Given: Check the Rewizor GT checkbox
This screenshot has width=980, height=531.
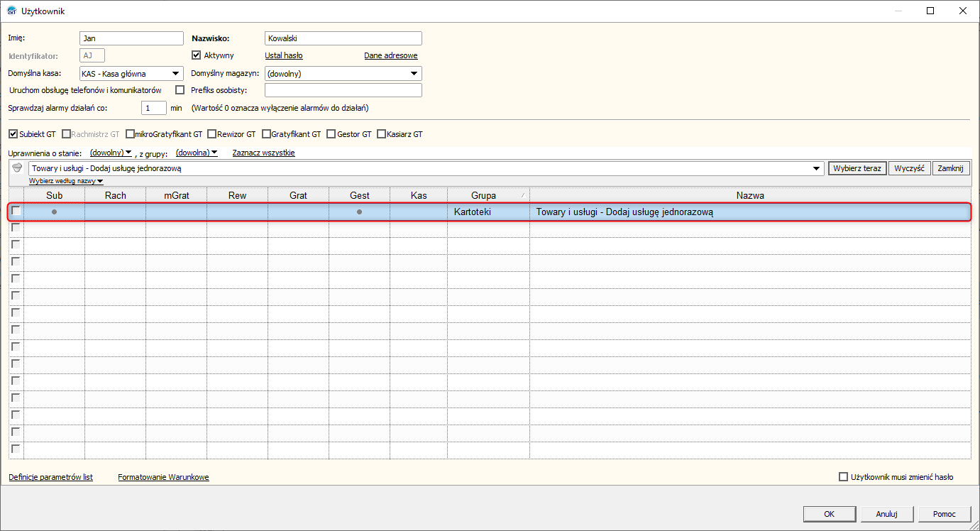Looking at the screenshot, I should pos(212,133).
